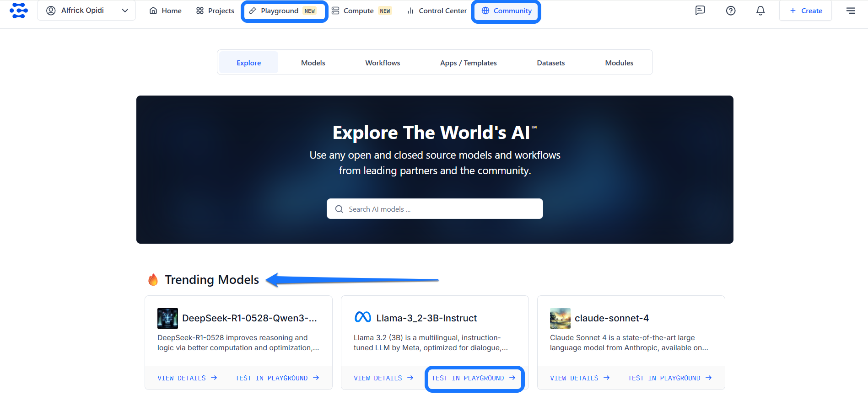This screenshot has height=395, width=868.
Task: Switch to the Datasets tab
Action: tap(550, 63)
